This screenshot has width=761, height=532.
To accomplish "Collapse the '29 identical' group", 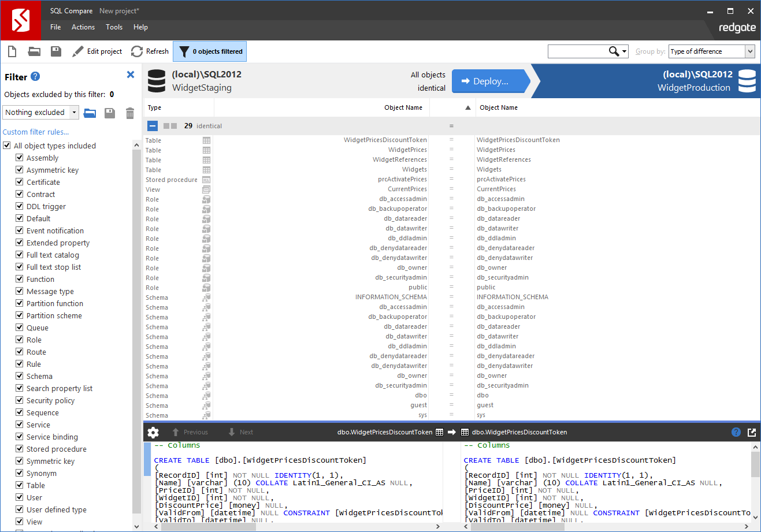I will point(151,125).
